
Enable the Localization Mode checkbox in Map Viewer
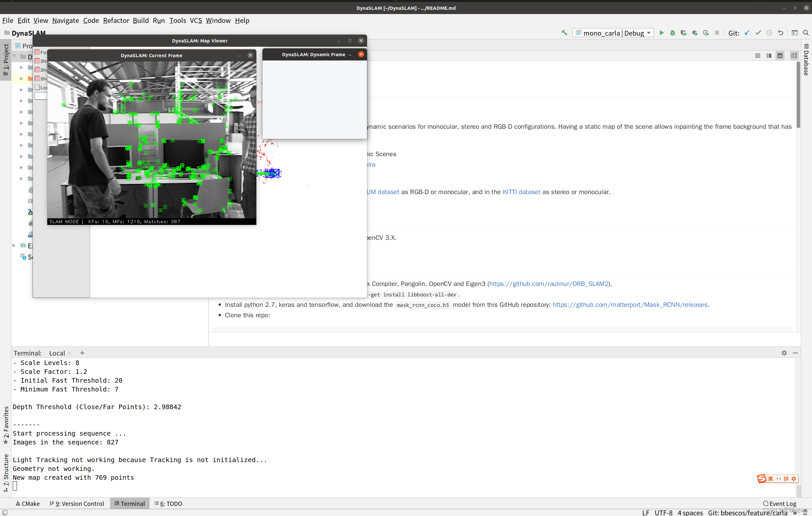(x=38, y=87)
